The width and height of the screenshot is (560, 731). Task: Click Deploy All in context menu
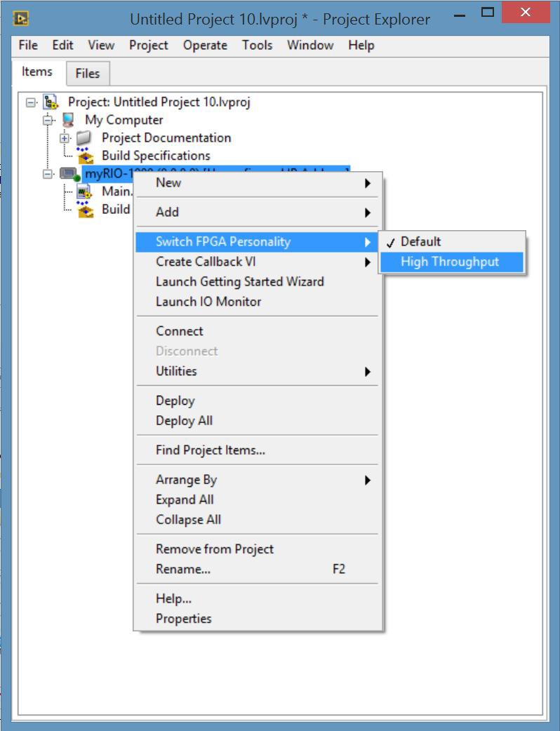tap(184, 421)
